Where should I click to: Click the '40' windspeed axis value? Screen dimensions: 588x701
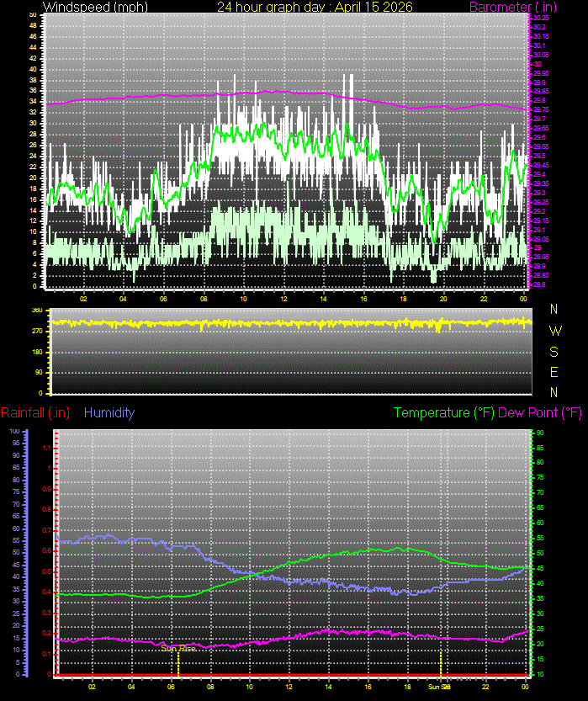coord(33,69)
